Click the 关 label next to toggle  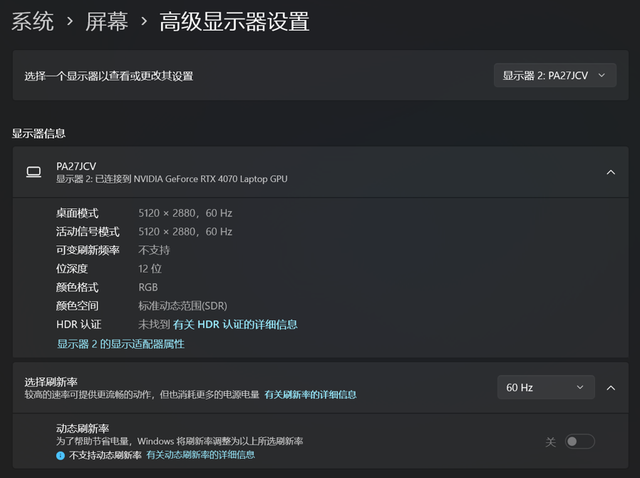click(x=551, y=442)
